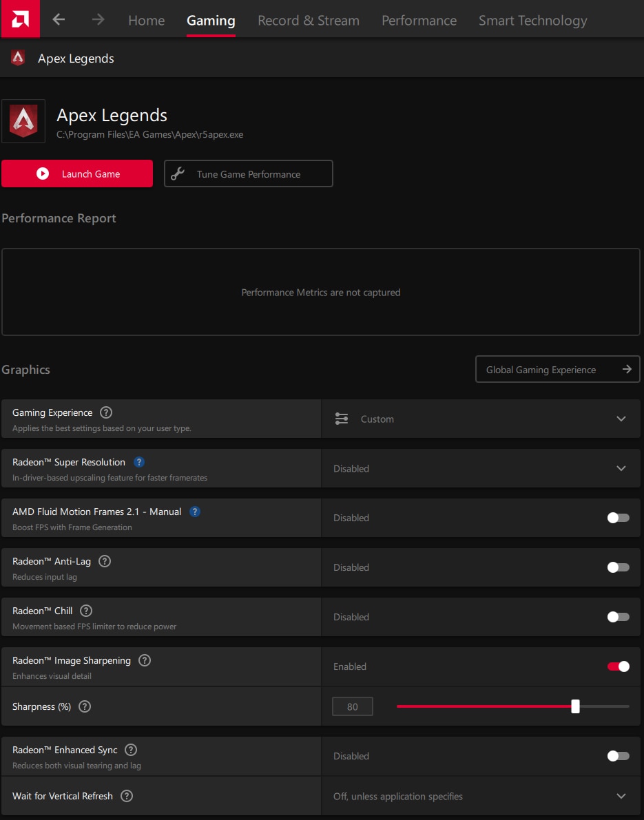The width and height of the screenshot is (644, 820).
Task: Click the arrow in Global Gaming Experience
Action: pyautogui.click(x=627, y=369)
